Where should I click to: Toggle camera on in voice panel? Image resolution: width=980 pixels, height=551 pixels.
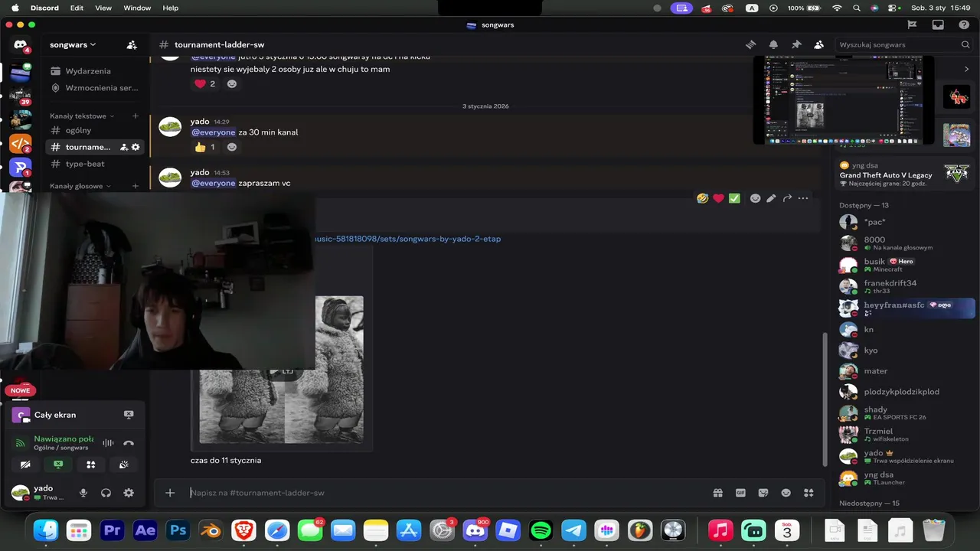point(25,465)
